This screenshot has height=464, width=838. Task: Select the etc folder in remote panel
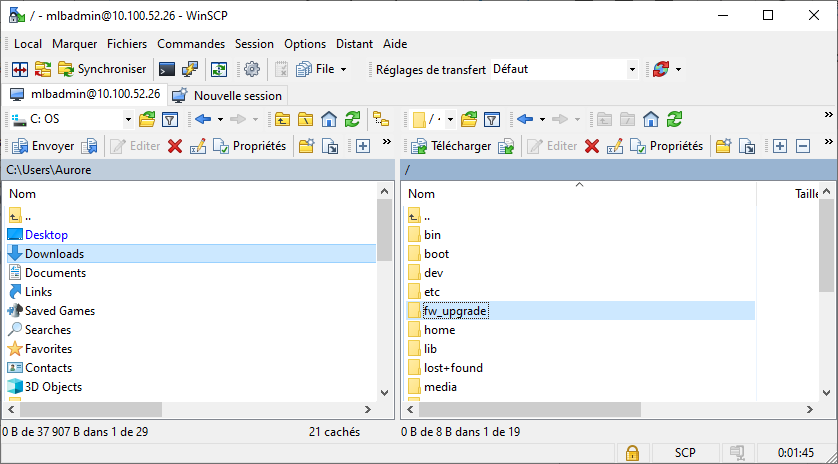click(432, 292)
